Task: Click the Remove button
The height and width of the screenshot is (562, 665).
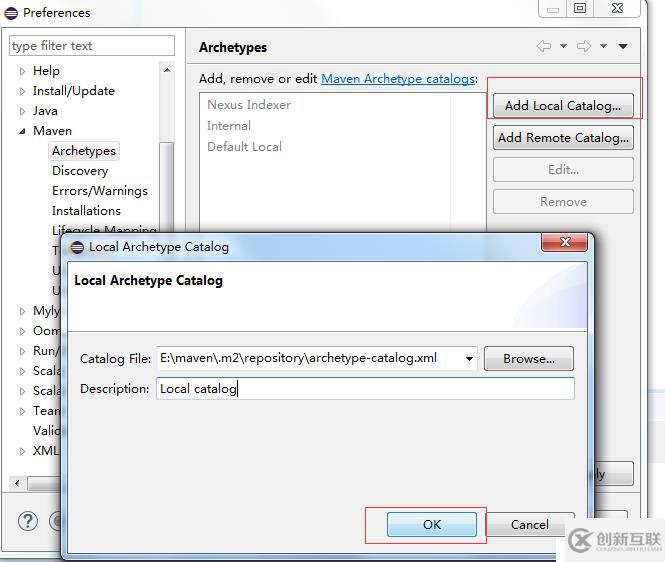Action: pyautogui.click(x=563, y=201)
